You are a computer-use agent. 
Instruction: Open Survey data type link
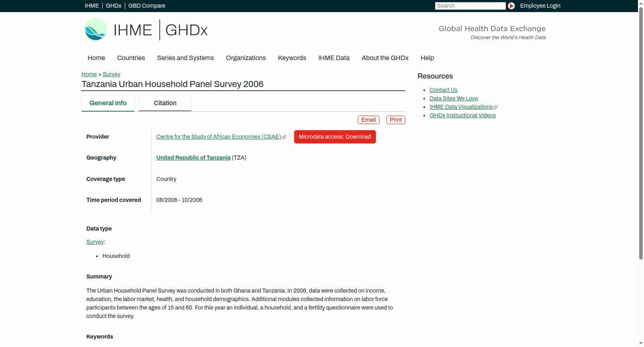(95, 242)
